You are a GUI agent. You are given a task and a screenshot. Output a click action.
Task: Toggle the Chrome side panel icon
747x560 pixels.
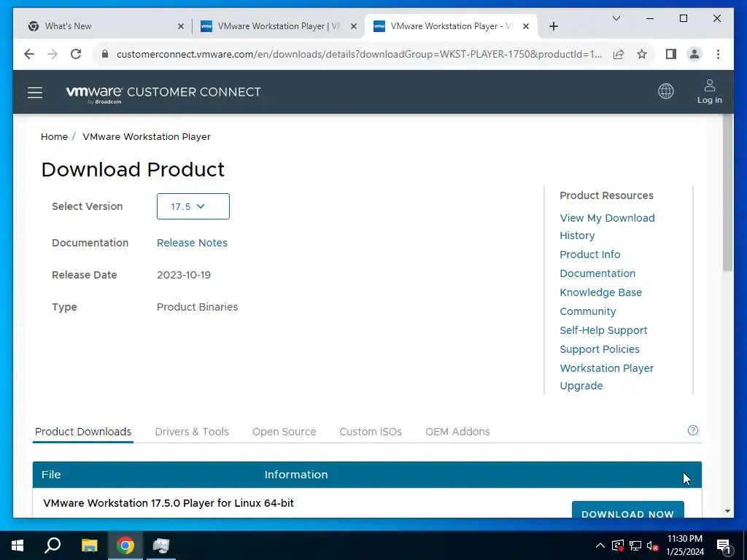[671, 54]
